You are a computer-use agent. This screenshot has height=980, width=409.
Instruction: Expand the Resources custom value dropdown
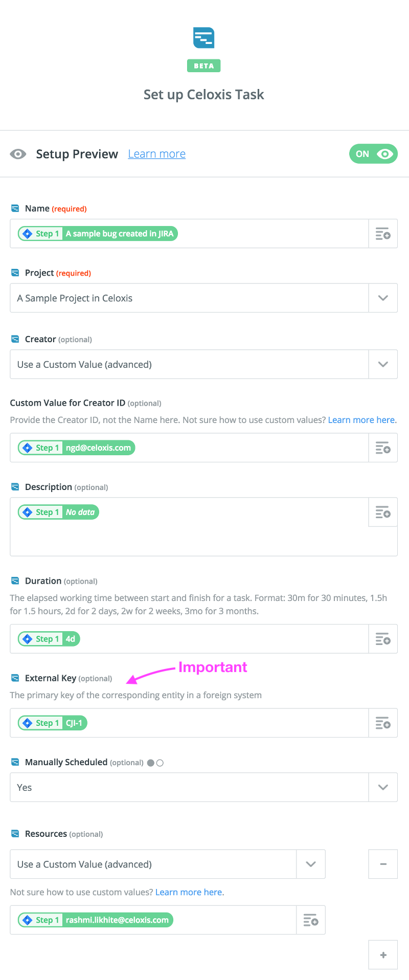point(311,864)
